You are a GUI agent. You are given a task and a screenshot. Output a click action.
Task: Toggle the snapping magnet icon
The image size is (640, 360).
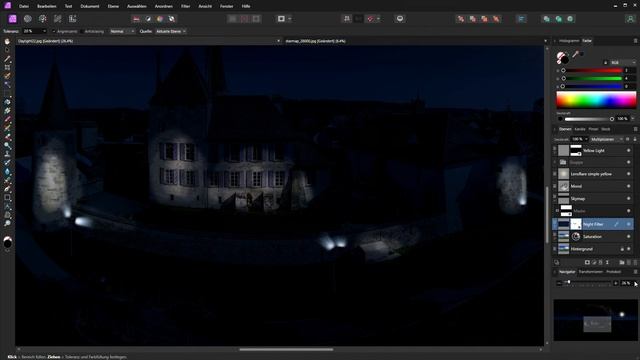370,19
